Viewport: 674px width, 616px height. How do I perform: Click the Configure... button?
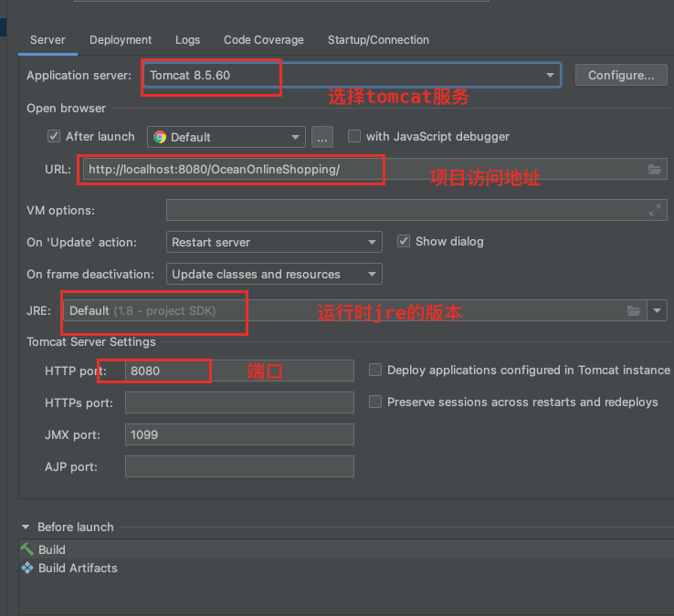[x=621, y=76]
